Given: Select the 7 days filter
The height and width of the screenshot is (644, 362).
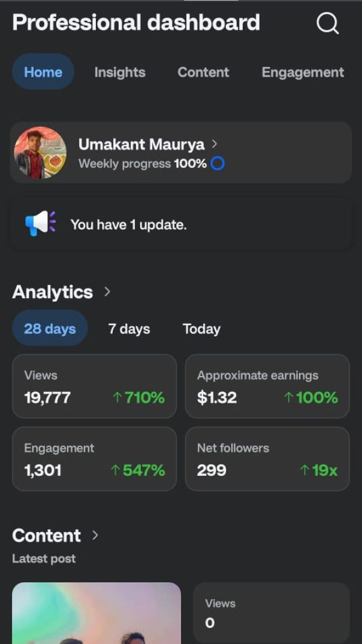Looking at the screenshot, I should pos(129,329).
